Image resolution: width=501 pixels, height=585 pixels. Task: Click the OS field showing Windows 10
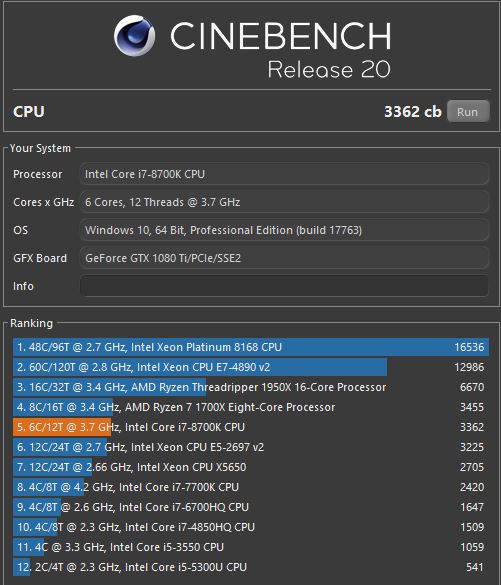[x=284, y=230]
